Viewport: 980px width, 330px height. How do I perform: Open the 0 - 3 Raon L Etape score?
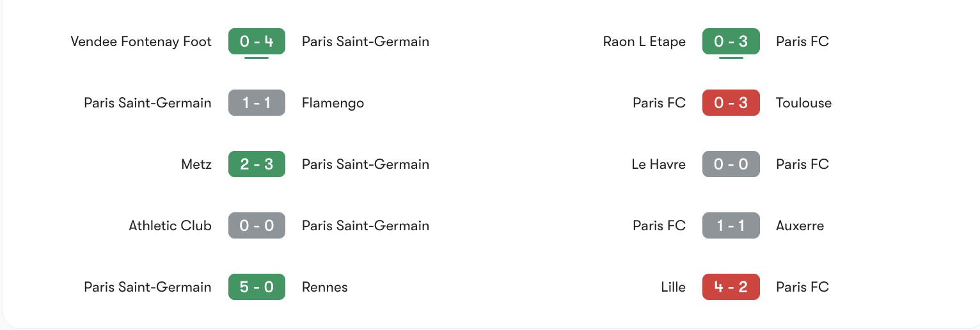[x=731, y=42]
